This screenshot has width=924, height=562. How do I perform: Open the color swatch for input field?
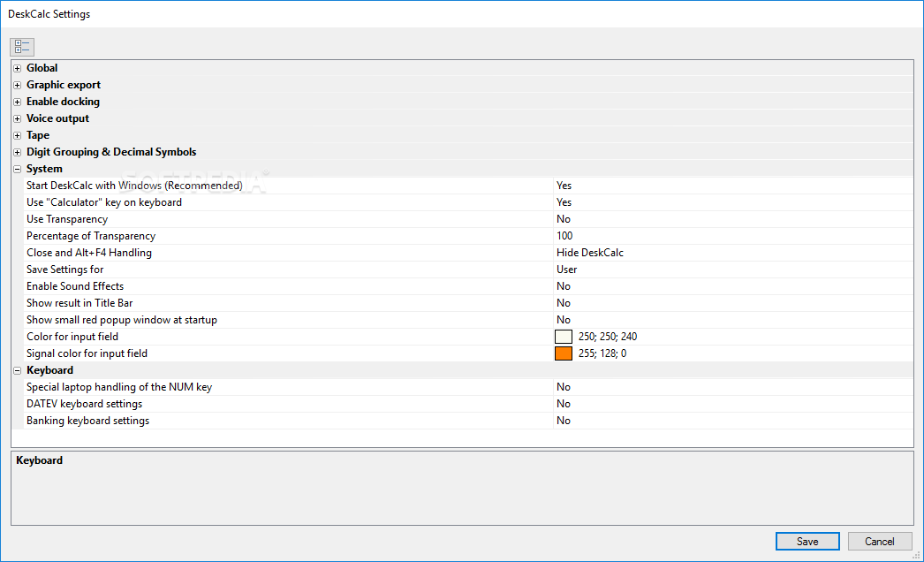click(564, 337)
